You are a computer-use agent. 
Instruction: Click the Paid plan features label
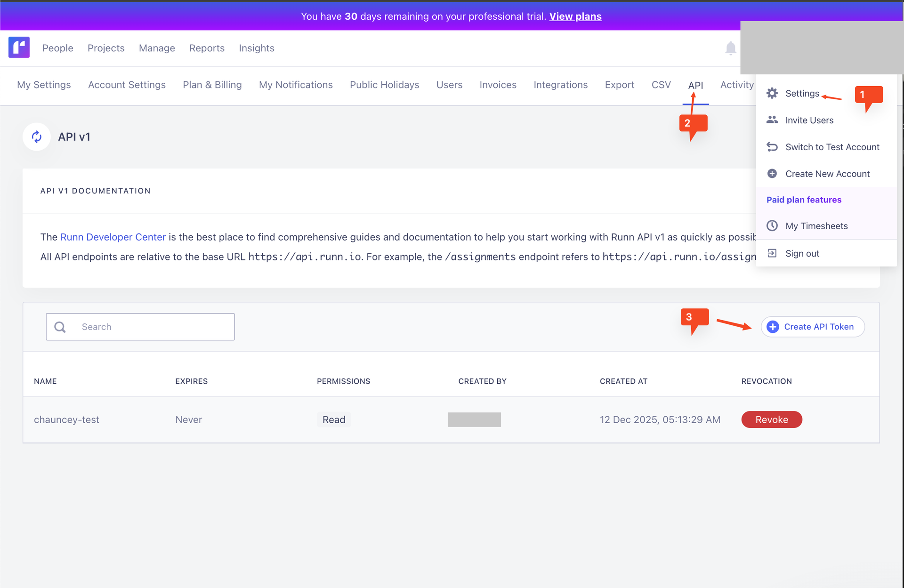pos(804,200)
